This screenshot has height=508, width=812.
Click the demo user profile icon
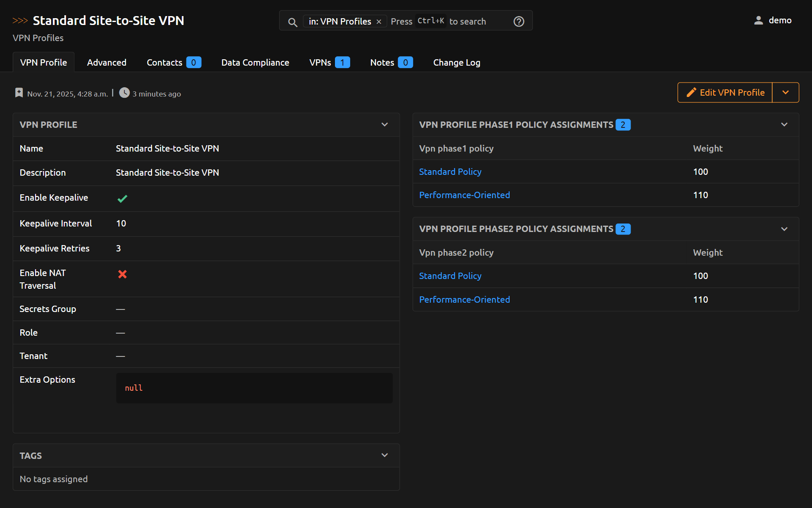[758, 20]
